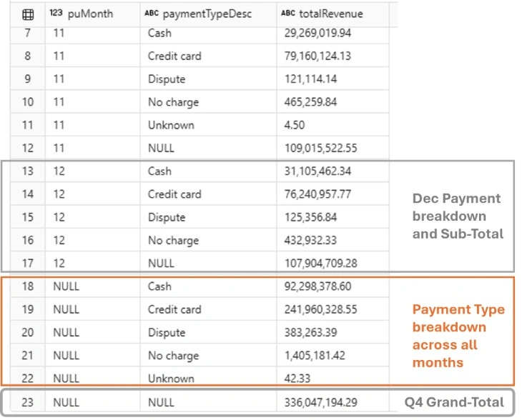Click the ABC type icon beside totalRevenue
The height and width of the screenshot is (420, 522).
[288, 13]
